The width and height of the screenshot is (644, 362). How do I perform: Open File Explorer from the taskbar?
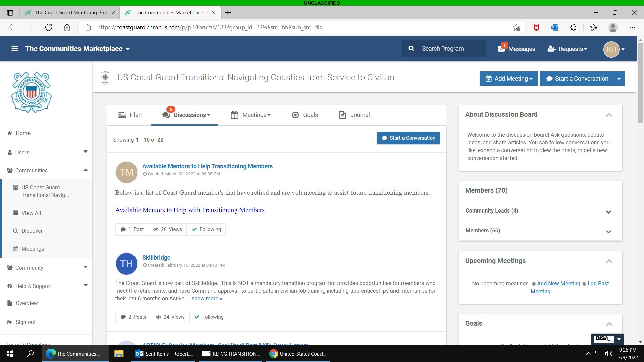[119, 354]
